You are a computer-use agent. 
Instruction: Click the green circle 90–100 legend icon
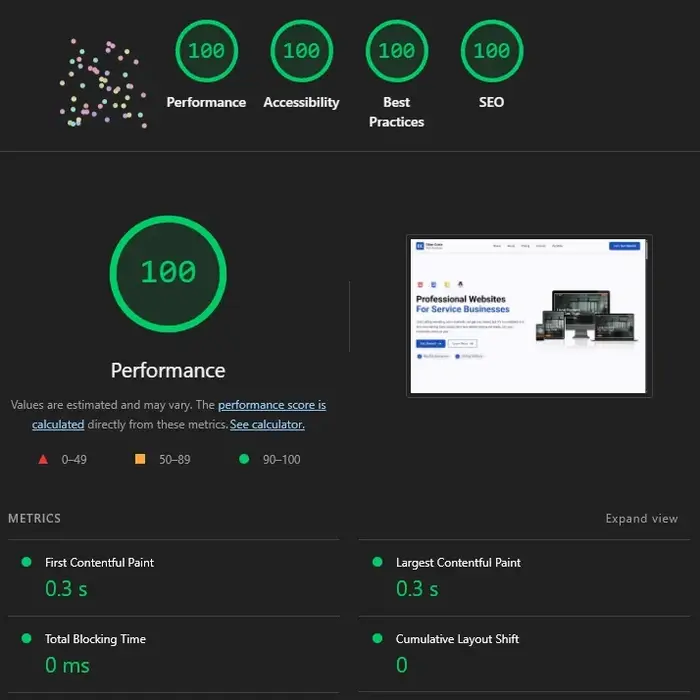click(244, 460)
